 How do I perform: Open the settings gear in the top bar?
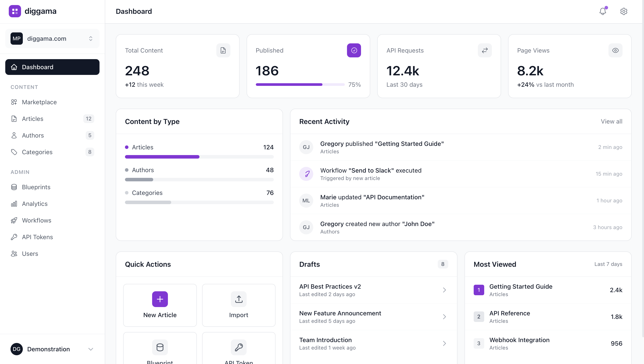[x=623, y=11]
